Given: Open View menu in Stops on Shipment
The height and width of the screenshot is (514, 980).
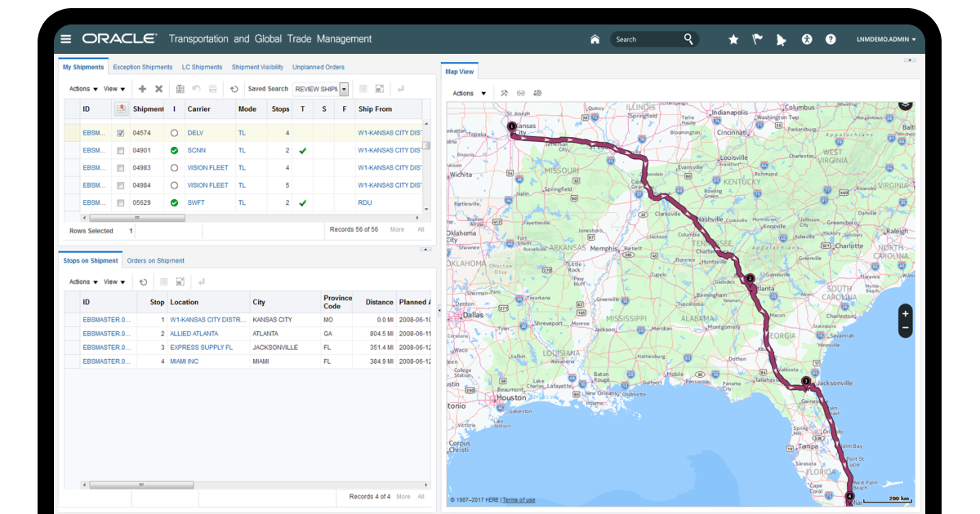Looking at the screenshot, I should pos(115,281).
